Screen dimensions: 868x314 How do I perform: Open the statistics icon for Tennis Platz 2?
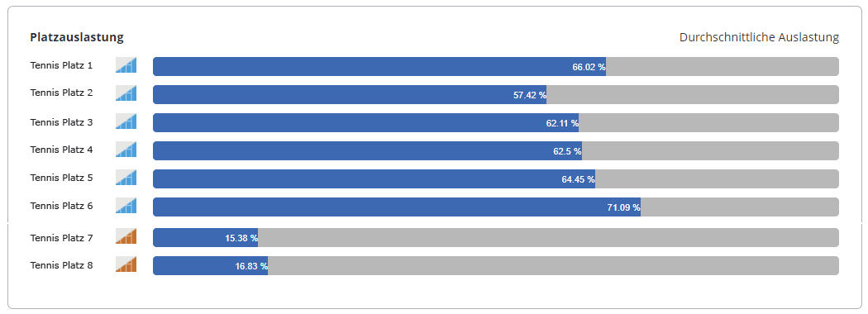126,93
